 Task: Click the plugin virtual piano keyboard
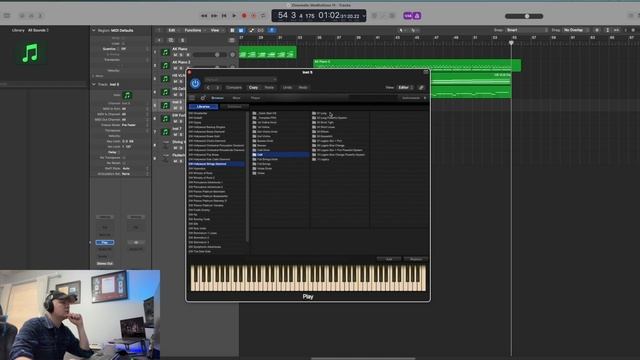click(308, 278)
